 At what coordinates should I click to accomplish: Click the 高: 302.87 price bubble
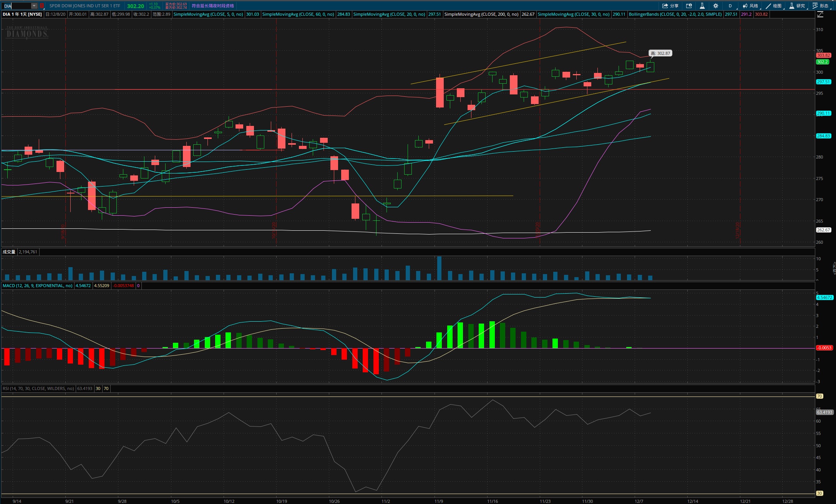[660, 53]
